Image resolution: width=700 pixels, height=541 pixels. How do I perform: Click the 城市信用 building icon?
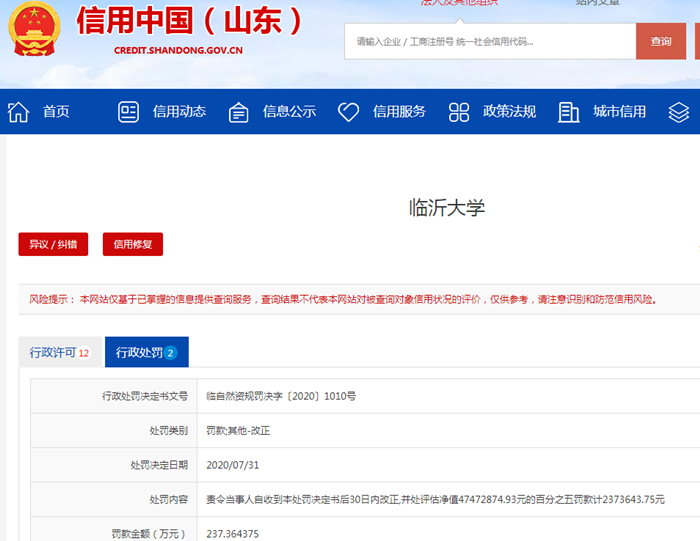[568, 112]
